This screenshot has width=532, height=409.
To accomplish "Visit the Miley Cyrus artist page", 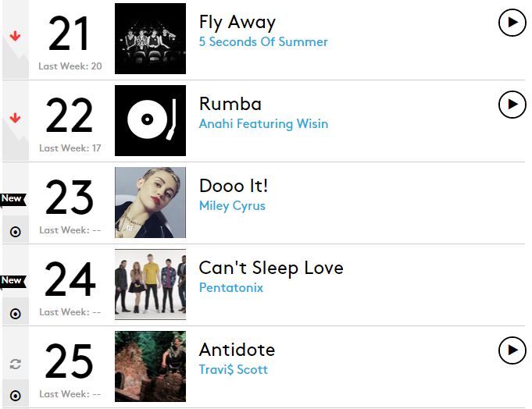I will tap(232, 206).
